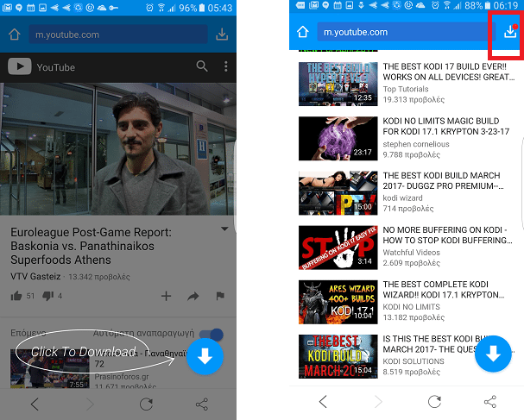This screenshot has height=420, width=524.
Task: Open 7:55 next-up video thumbnail in left phone
Action: click(50, 368)
